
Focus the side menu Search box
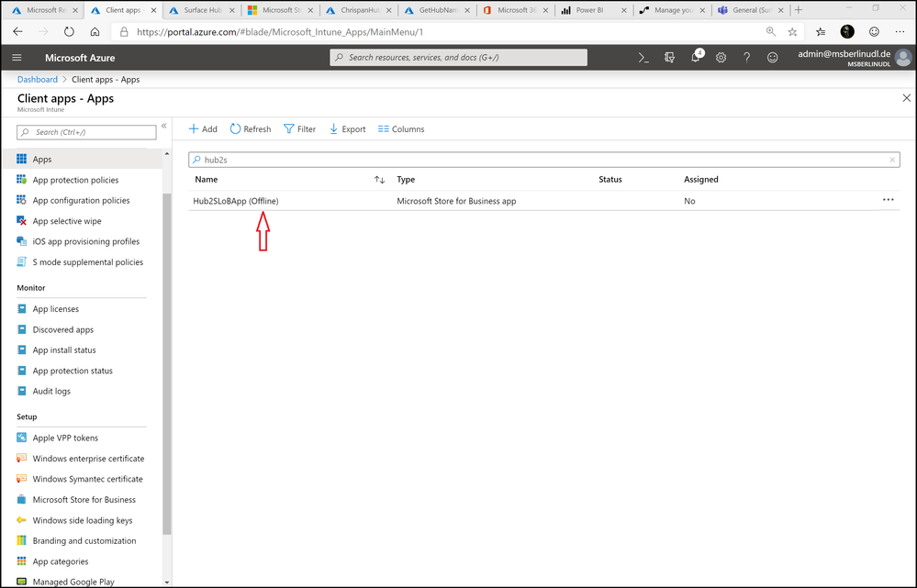point(86,132)
